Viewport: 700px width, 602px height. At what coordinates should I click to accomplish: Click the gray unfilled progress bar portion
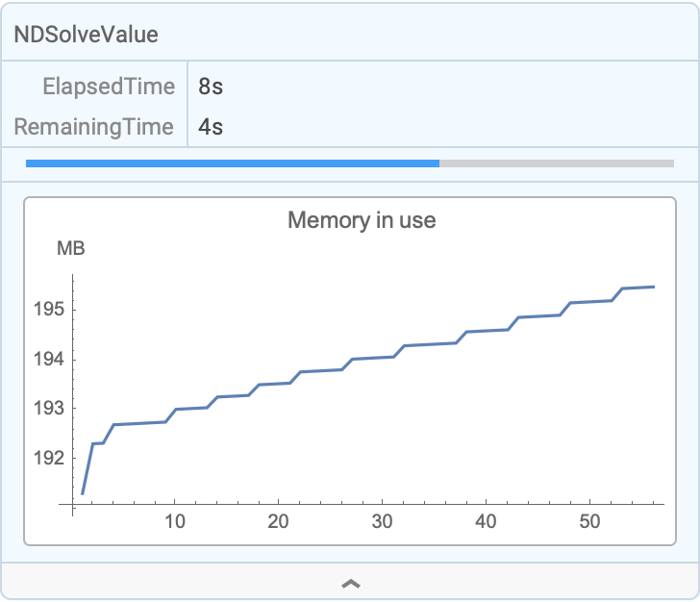coord(556,163)
